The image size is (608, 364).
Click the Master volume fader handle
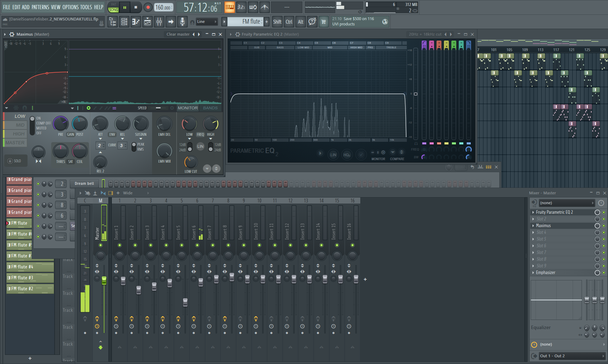click(x=104, y=280)
